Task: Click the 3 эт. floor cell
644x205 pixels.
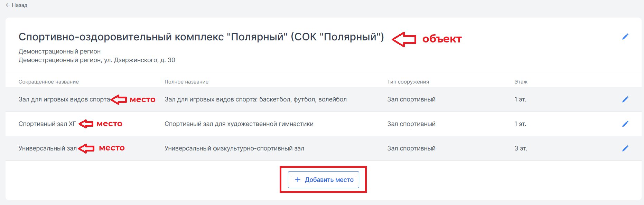Action: tap(521, 148)
